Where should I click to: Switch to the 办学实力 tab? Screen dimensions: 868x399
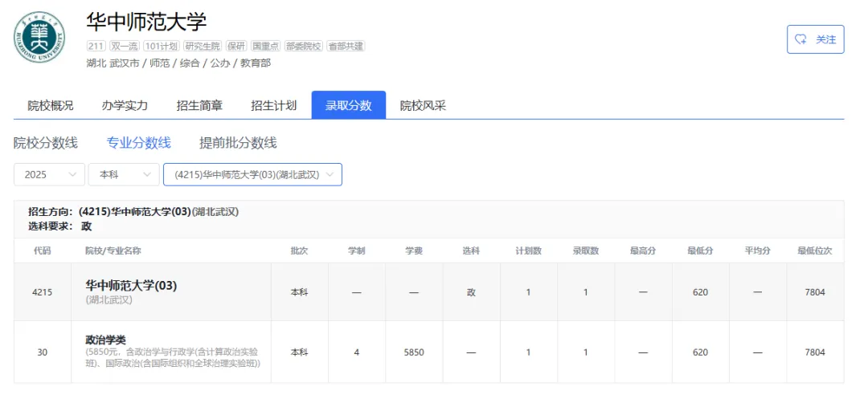(125, 105)
